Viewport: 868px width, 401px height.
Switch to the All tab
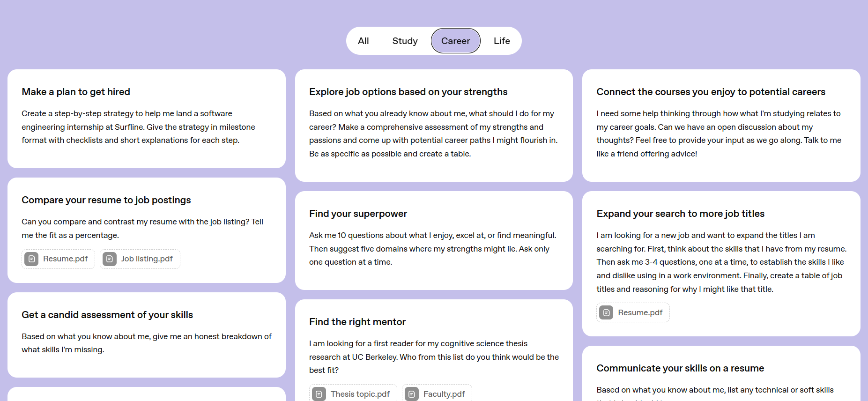[363, 41]
